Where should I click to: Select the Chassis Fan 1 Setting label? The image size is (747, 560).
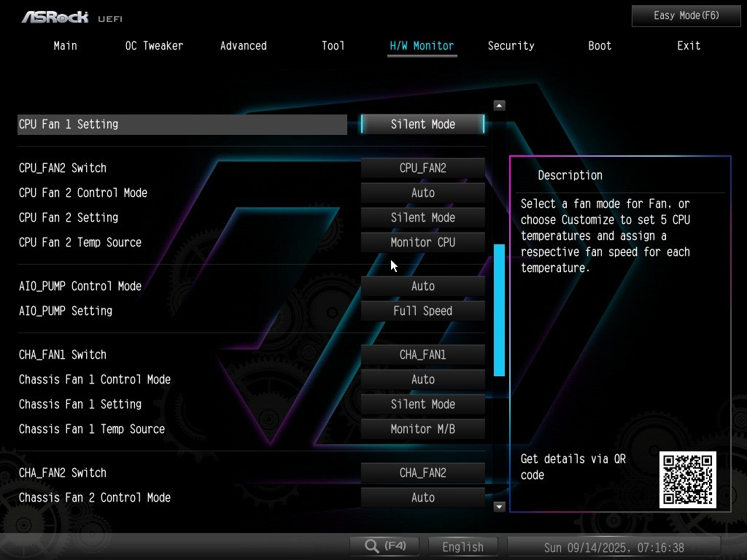point(80,404)
